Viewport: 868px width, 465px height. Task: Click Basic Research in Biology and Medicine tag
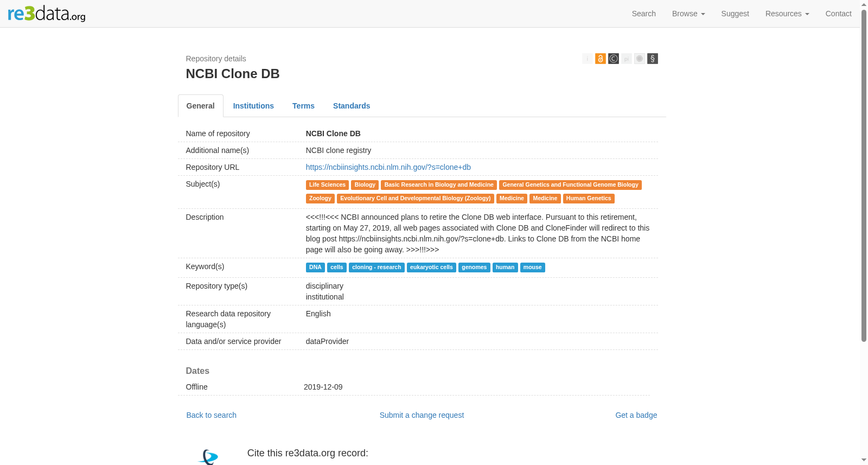pos(439,185)
